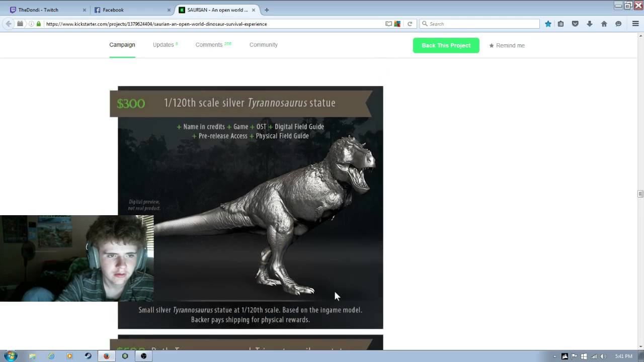Open Reader View icon in address bar

click(x=388, y=24)
